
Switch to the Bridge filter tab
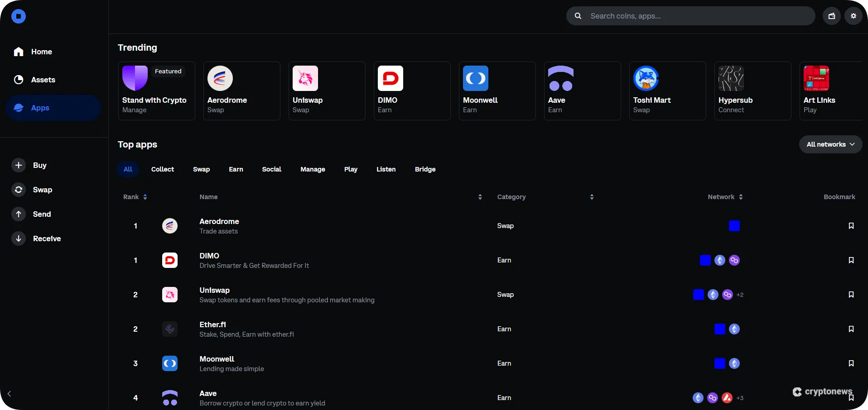click(425, 169)
